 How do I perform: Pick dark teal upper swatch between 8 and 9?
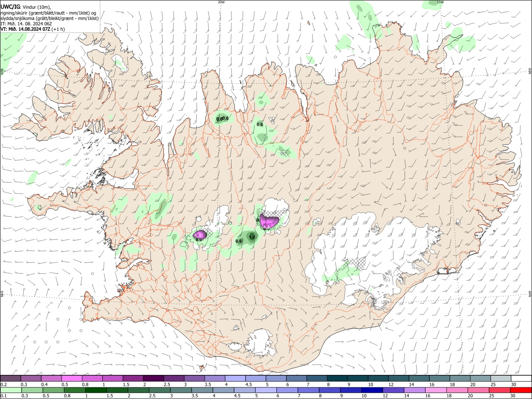point(337,378)
